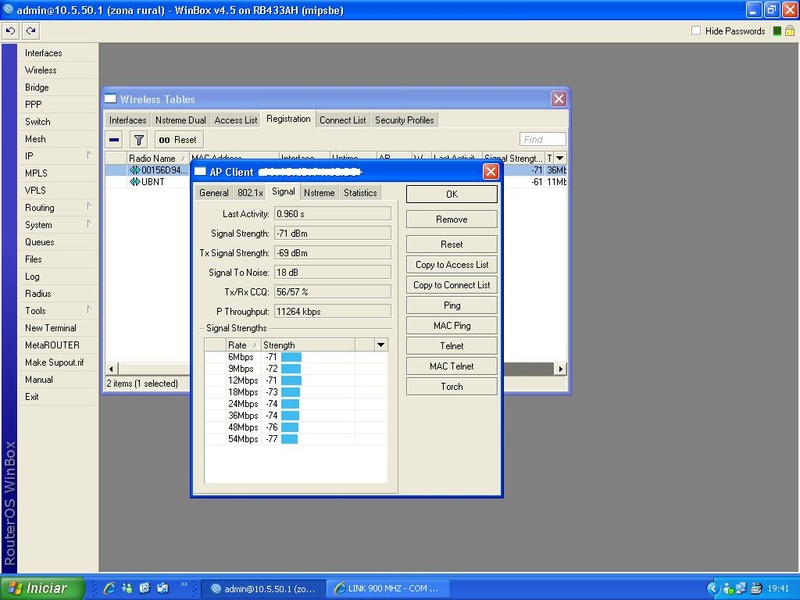Switch to Access List tab
This screenshot has width=800, height=600.
[x=236, y=120]
